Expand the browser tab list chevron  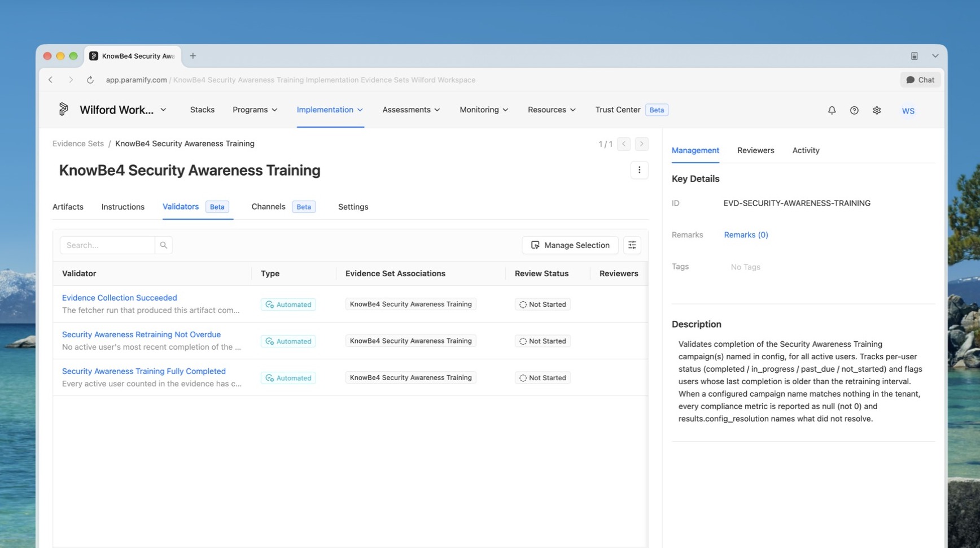935,56
